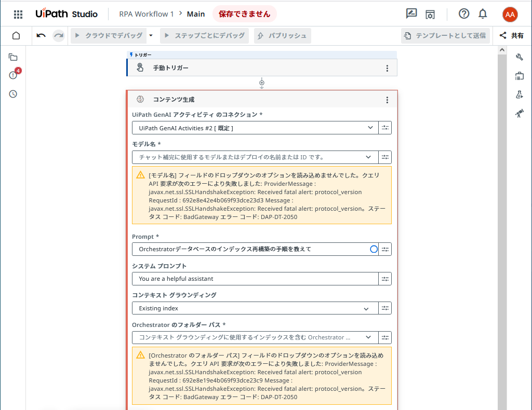This screenshot has height=410, width=532.
Task: Open the history clock panel
Action: (x=13, y=94)
